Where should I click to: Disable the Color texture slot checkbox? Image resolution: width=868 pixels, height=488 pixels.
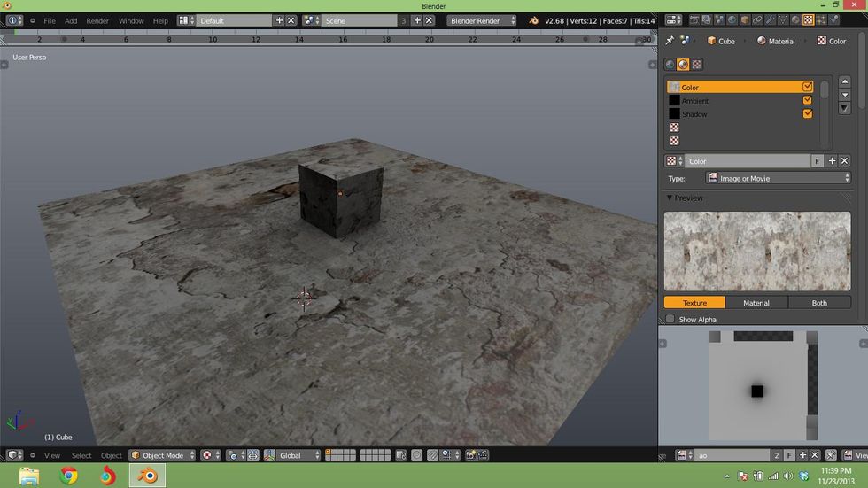807,88
